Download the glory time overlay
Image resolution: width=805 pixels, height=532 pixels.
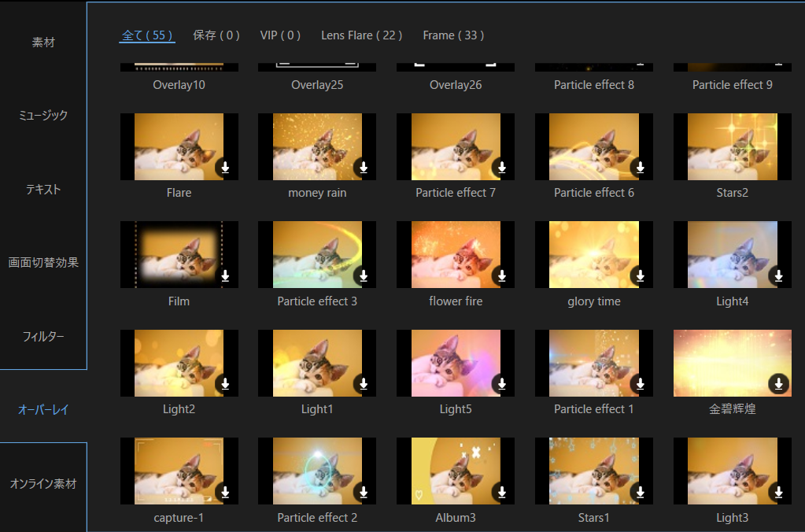[x=641, y=275]
